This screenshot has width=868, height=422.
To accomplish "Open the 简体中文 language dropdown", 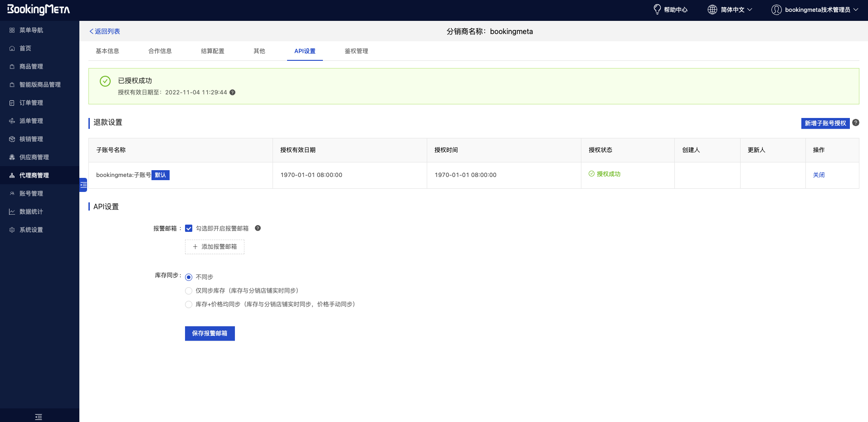I will click(x=730, y=10).
